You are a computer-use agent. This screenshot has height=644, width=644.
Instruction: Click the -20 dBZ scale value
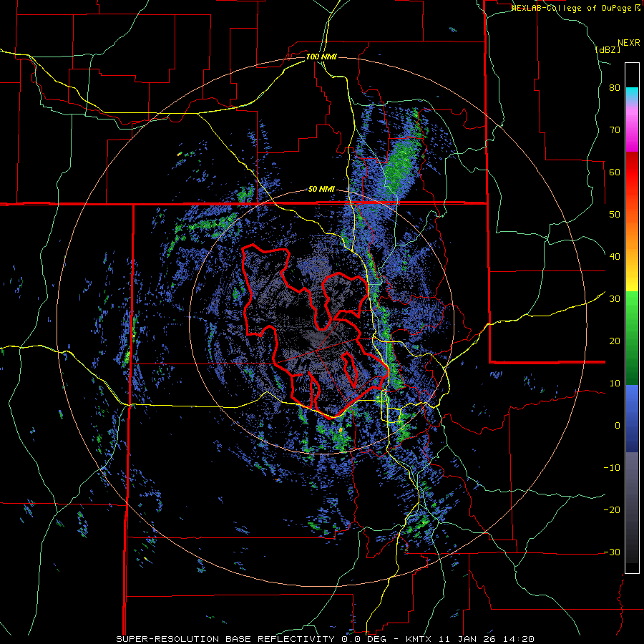click(612, 509)
